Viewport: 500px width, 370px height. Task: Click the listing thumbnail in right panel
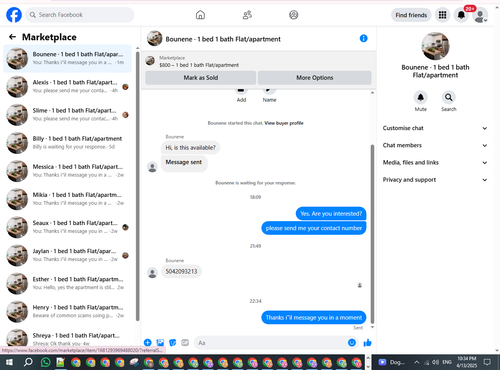click(x=435, y=46)
